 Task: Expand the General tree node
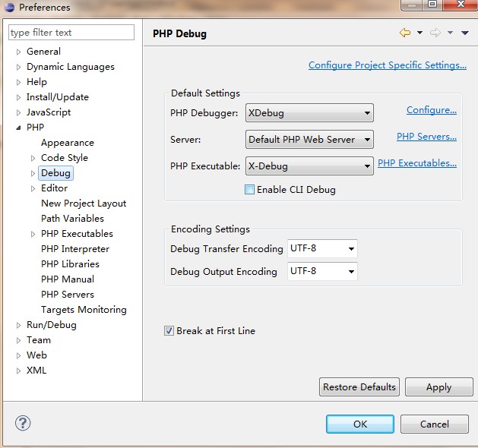pyautogui.click(x=18, y=52)
